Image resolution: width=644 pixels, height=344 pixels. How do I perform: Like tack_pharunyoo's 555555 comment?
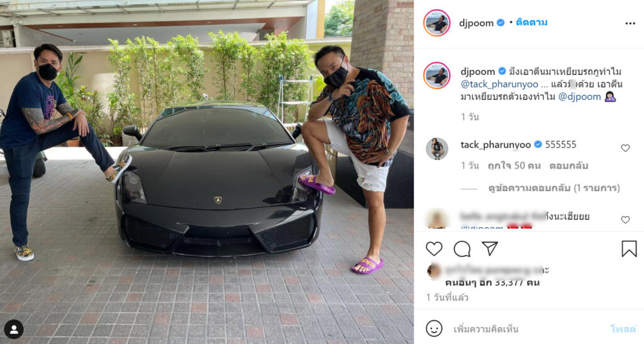(625, 148)
